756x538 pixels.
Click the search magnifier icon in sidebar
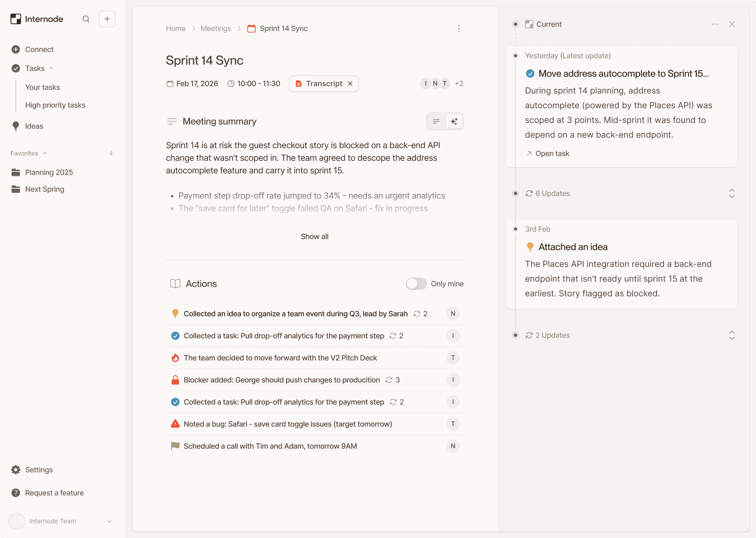86,19
